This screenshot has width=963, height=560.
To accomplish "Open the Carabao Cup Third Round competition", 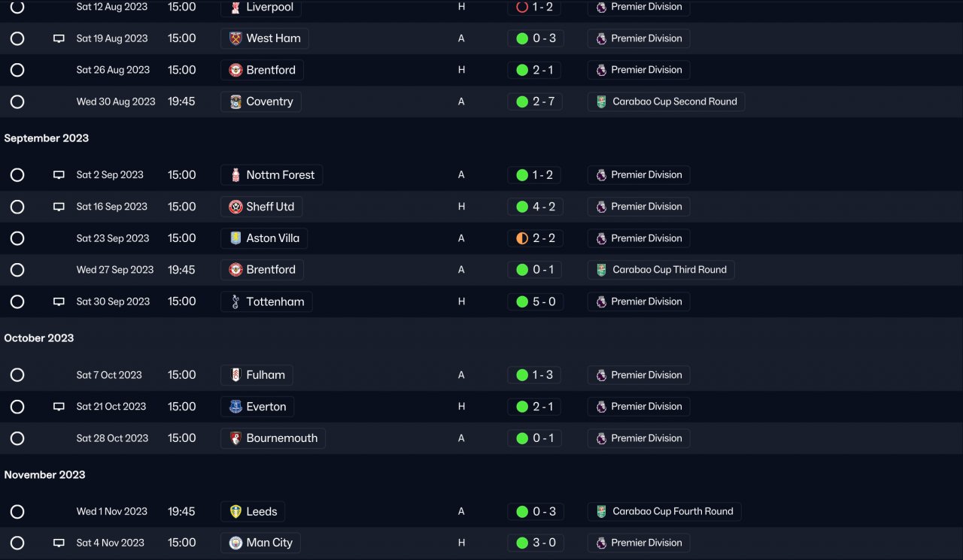I will click(x=669, y=270).
